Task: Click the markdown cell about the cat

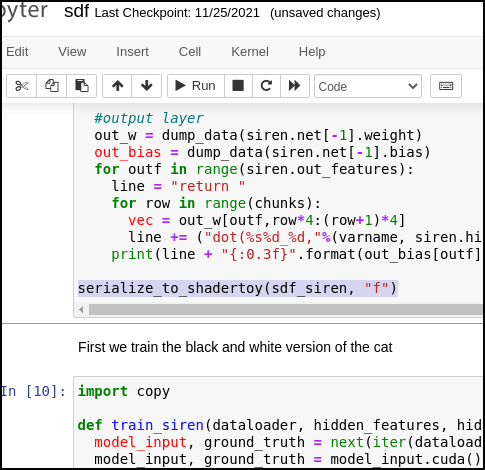Action: pyautogui.click(x=235, y=347)
